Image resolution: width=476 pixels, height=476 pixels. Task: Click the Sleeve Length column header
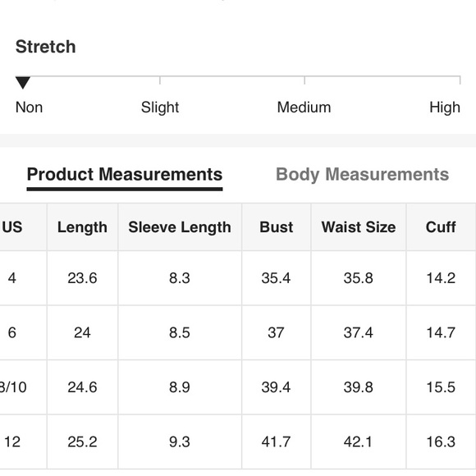(180, 227)
